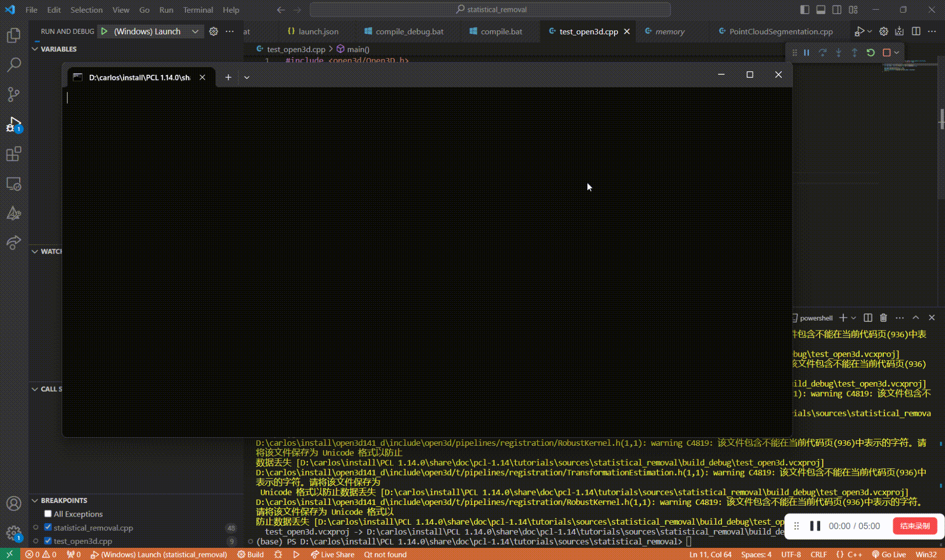
Task: Click Live Share in status bar
Action: pyautogui.click(x=333, y=554)
